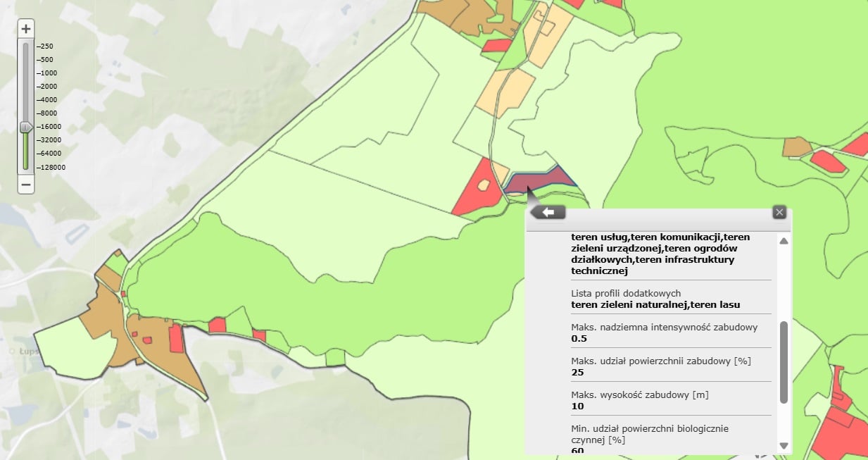
Task: Select the 1000 scale level label
Action: [x=49, y=73]
